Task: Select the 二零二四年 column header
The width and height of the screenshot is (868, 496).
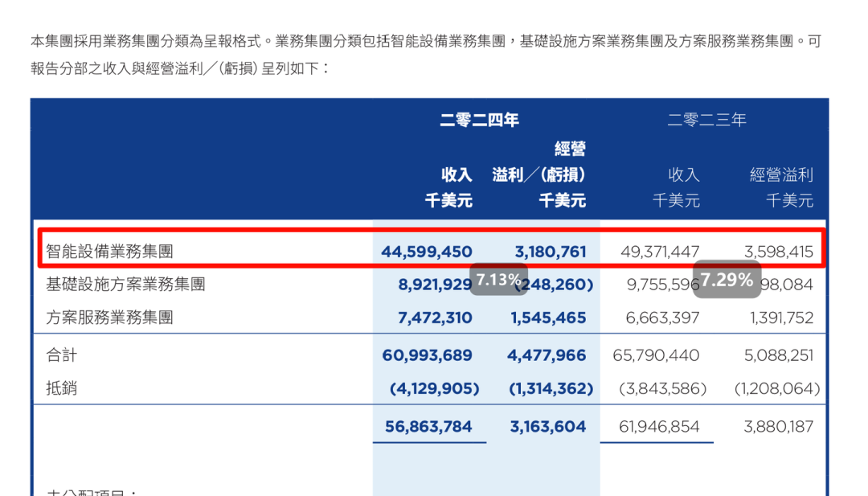Action: click(x=479, y=120)
